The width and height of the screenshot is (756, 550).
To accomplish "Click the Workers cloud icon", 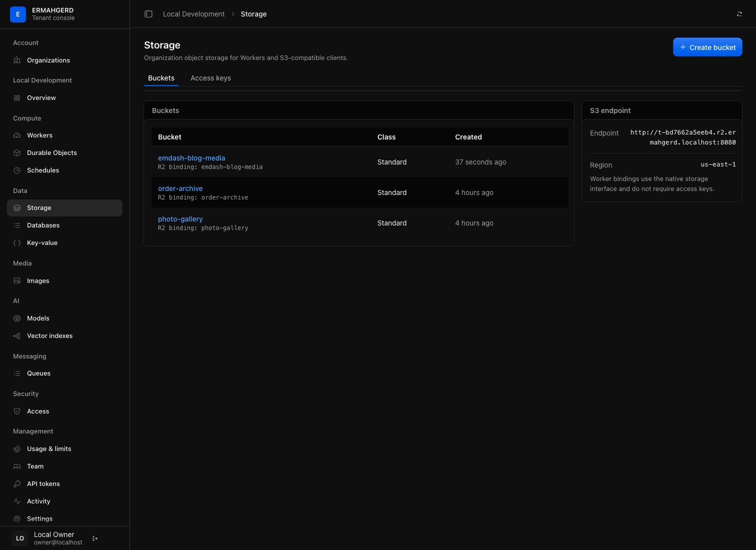I will [17, 135].
